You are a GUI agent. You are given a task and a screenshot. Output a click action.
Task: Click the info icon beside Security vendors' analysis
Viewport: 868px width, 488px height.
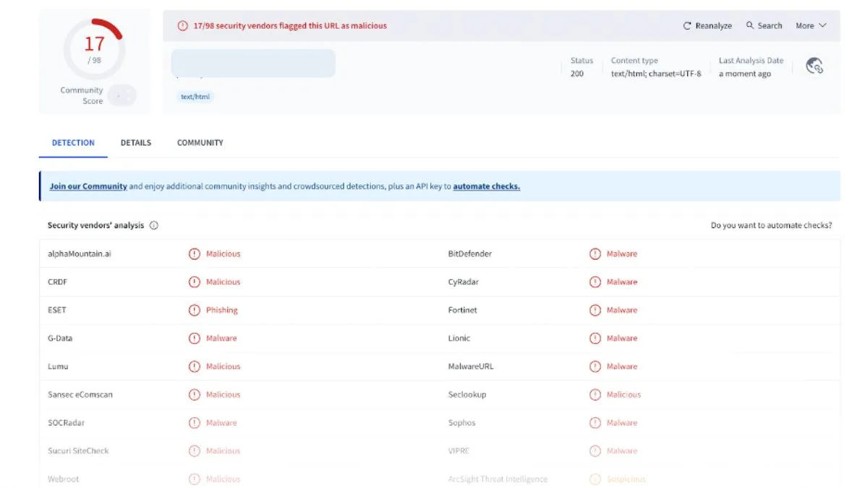point(154,226)
